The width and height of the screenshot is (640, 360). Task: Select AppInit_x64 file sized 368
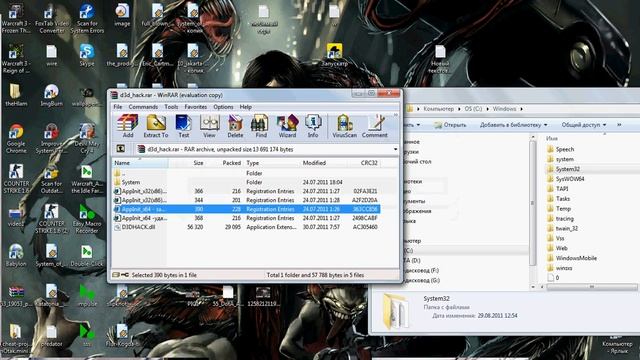click(x=246, y=218)
